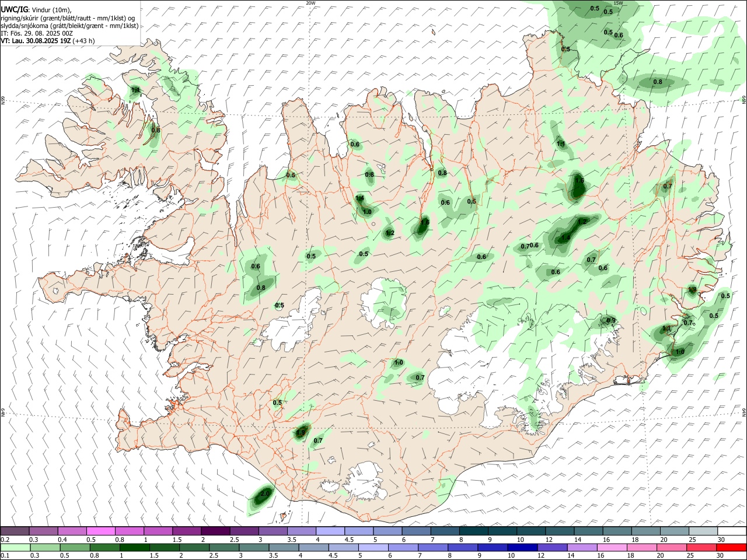Click the init time line "IT: Fös. 29. 08. 2025 00Z"
Viewport: 747px width, 560px height.
tap(37, 33)
